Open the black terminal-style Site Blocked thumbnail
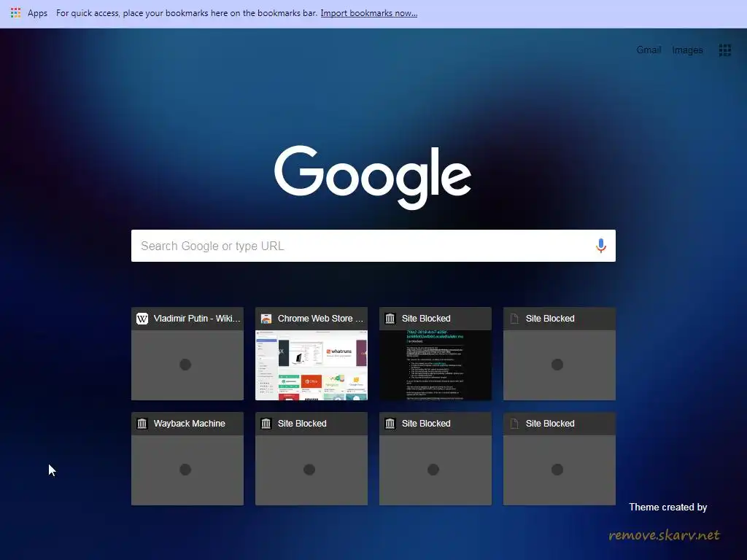This screenshot has height=560, width=747. 435,365
